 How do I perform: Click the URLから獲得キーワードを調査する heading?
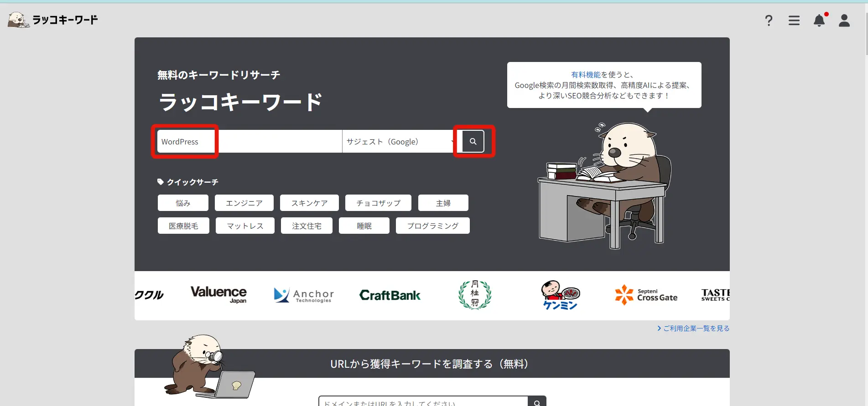(429, 364)
